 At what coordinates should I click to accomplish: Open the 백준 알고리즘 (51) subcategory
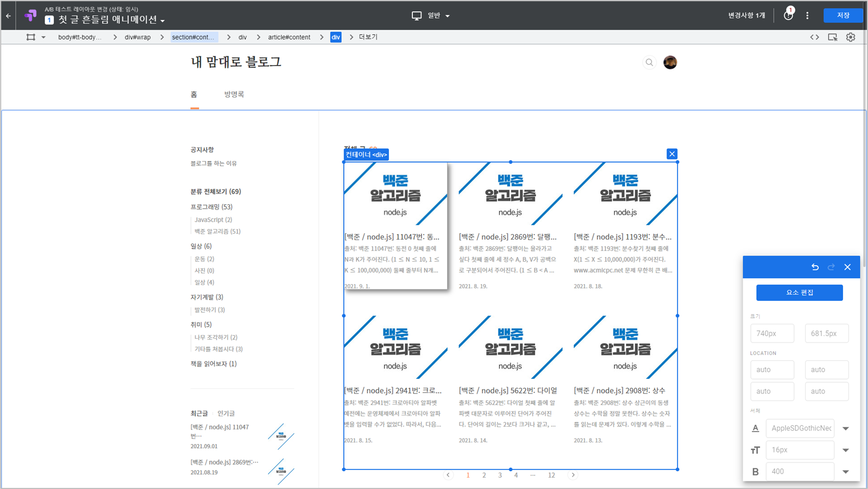218,231
